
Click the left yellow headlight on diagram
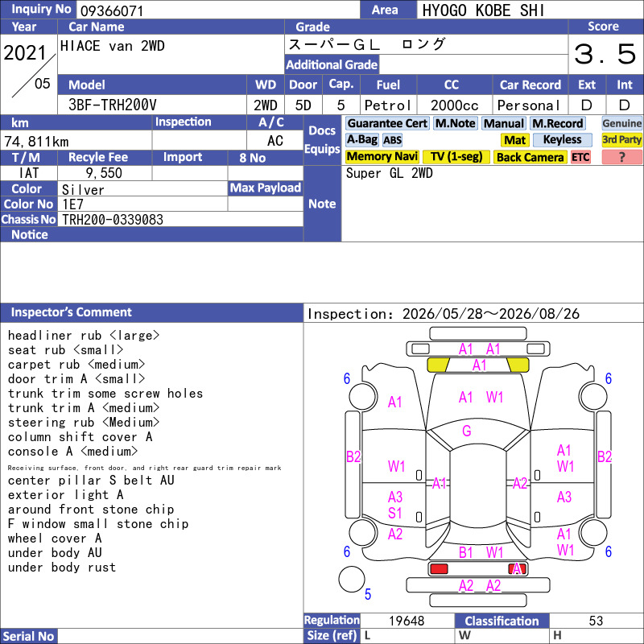(x=438, y=365)
